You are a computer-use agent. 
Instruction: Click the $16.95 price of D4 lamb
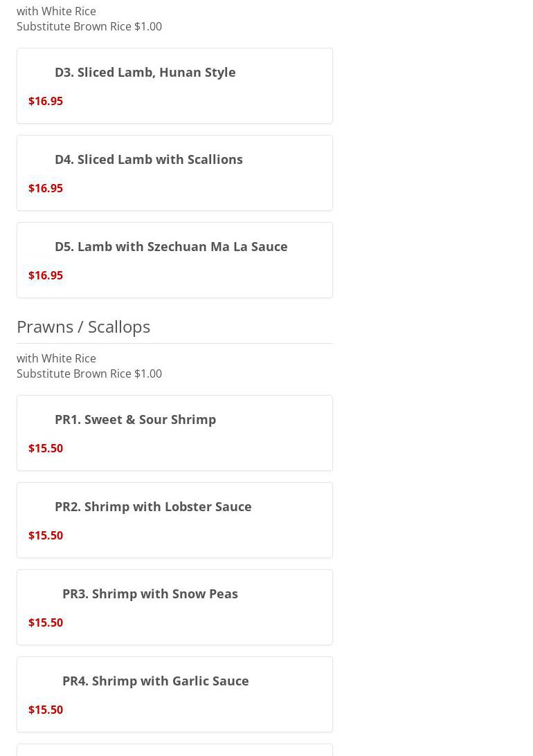click(x=46, y=188)
